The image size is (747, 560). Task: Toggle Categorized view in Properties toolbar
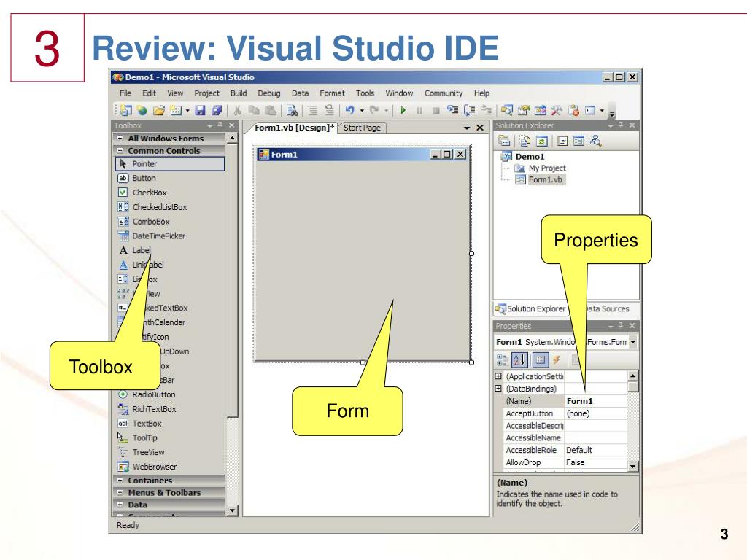pyautogui.click(x=503, y=359)
